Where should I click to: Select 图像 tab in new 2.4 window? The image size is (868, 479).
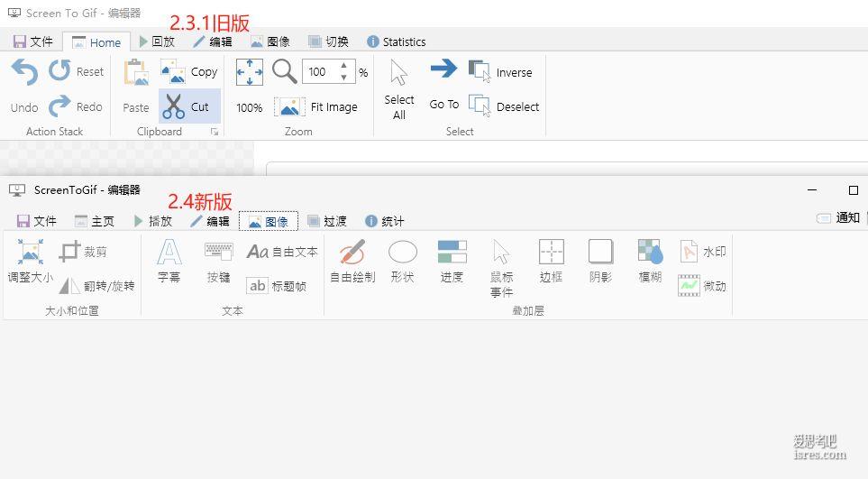(269, 222)
